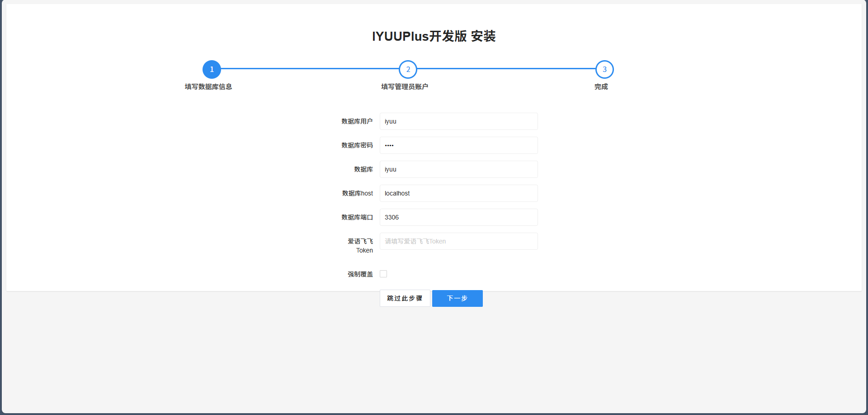The width and height of the screenshot is (868, 415).
Task: Click the IYUUPlus开发版 安装 page title
Action: click(x=434, y=36)
